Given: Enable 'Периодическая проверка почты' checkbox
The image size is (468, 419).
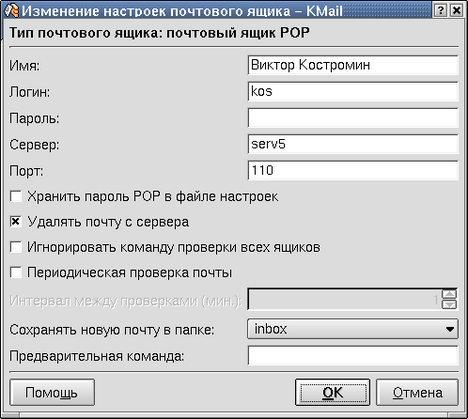Looking at the screenshot, I should [x=16, y=273].
